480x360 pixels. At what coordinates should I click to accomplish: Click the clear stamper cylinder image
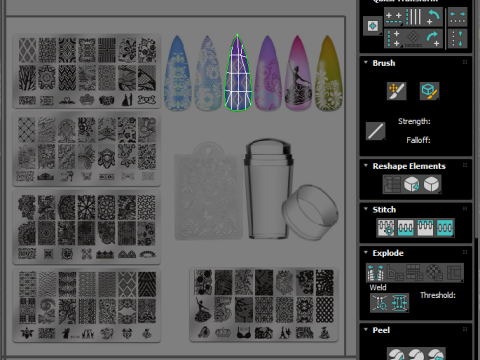point(268,189)
